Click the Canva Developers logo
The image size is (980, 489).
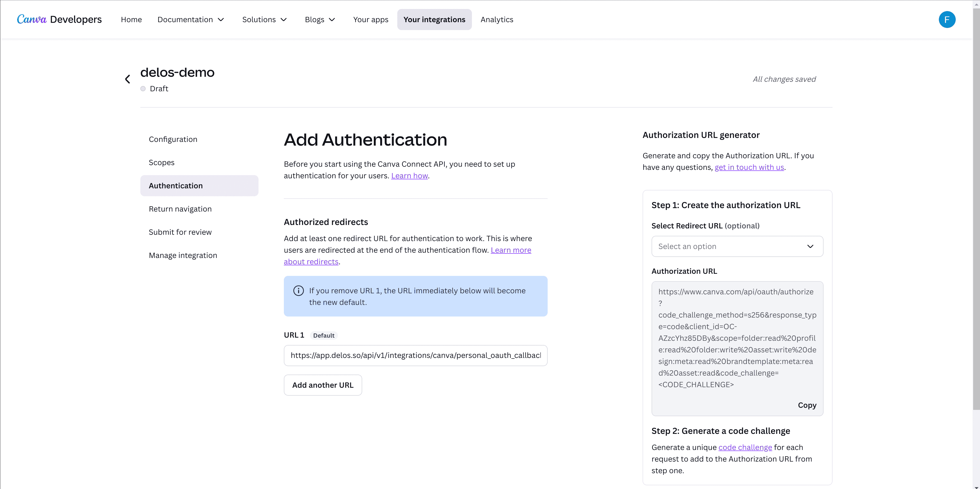click(59, 20)
